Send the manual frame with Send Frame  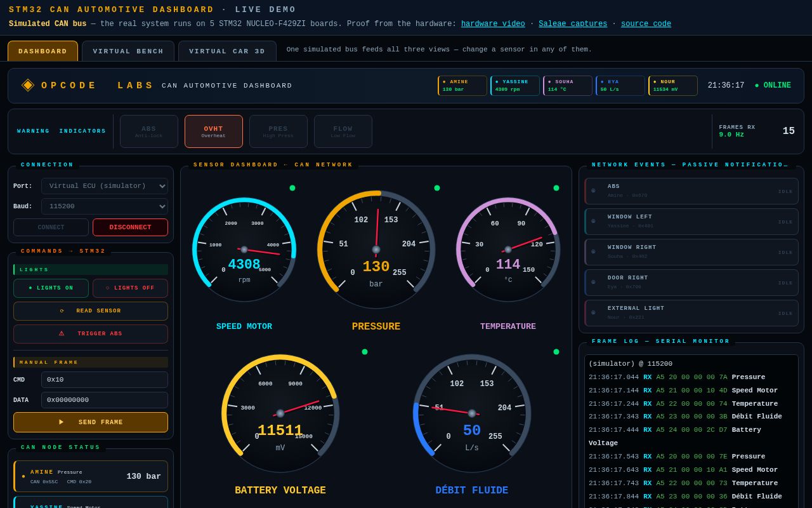91,422
